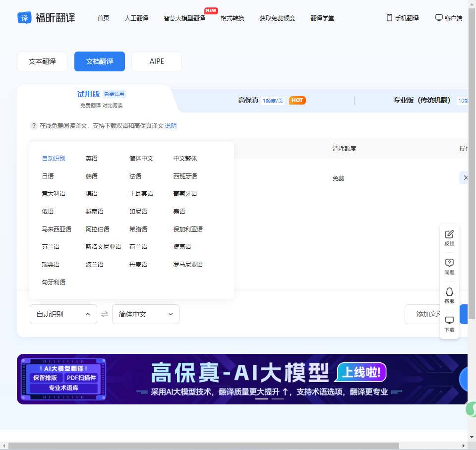Choose 俄语 in language list
Image resolution: width=476 pixels, height=450 pixels.
coord(48,211)
